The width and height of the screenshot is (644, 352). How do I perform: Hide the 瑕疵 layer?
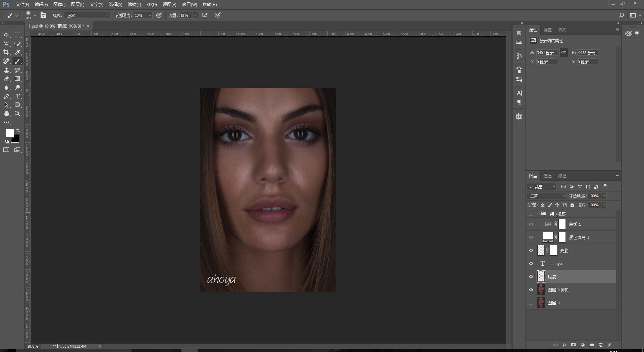click(x=531, y=276)
